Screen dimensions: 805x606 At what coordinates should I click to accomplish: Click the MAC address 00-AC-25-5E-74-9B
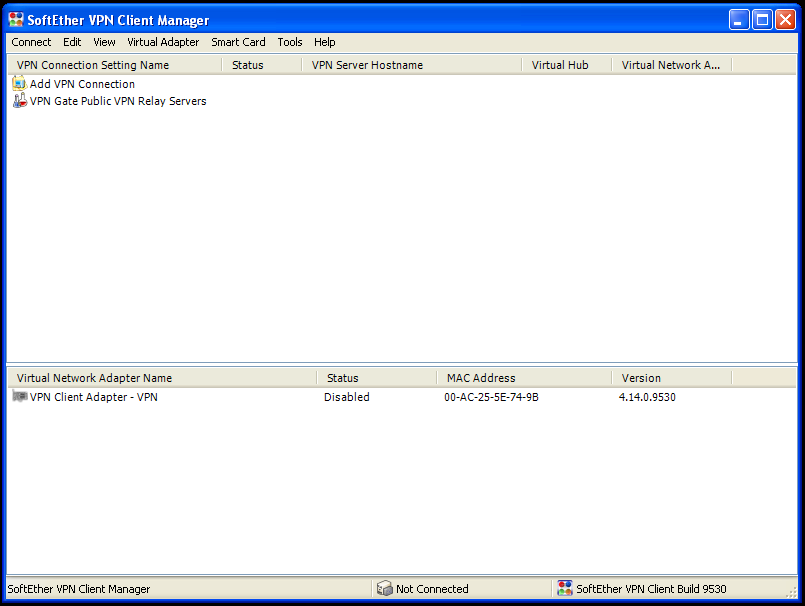[x=491, y=397]
